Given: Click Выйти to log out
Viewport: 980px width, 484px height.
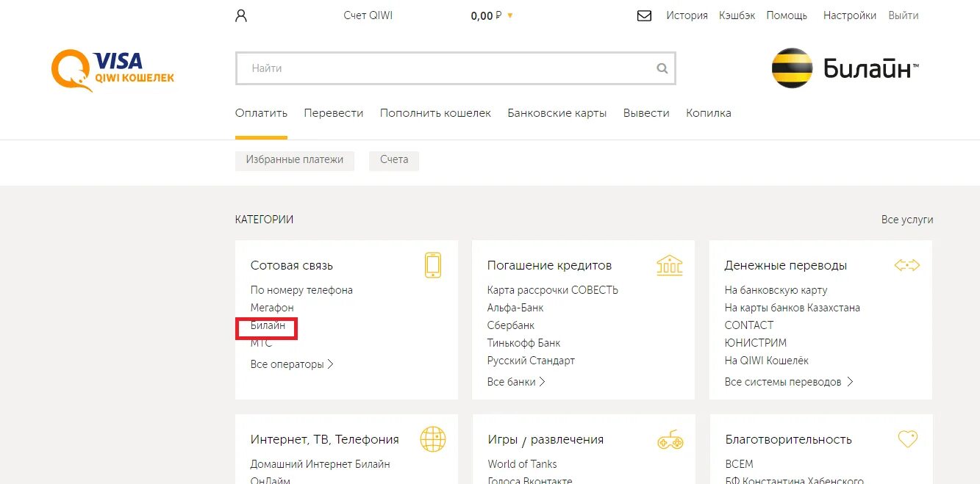Looking at the screenshot, I should click(904, 15).
